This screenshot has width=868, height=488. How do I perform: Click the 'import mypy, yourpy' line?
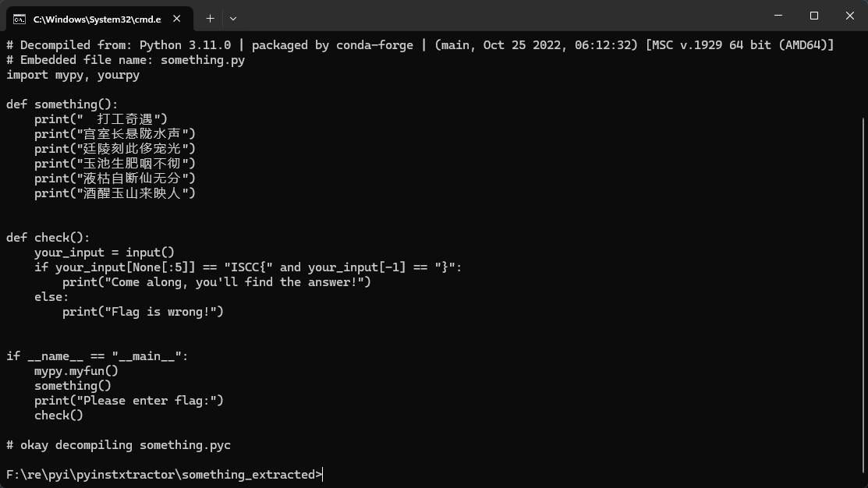[73, 76]
